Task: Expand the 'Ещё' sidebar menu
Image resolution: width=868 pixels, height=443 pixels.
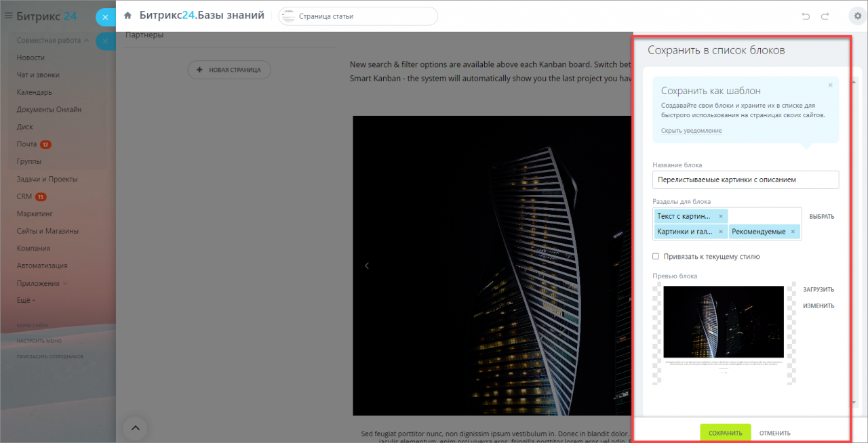Action: [x=26, y=300]
